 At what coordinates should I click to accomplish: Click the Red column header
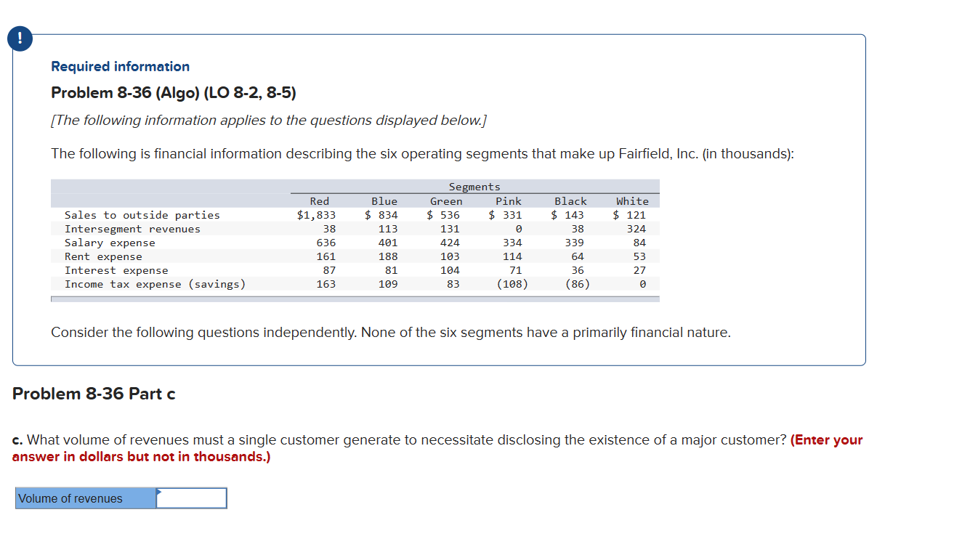coord(320,201)
